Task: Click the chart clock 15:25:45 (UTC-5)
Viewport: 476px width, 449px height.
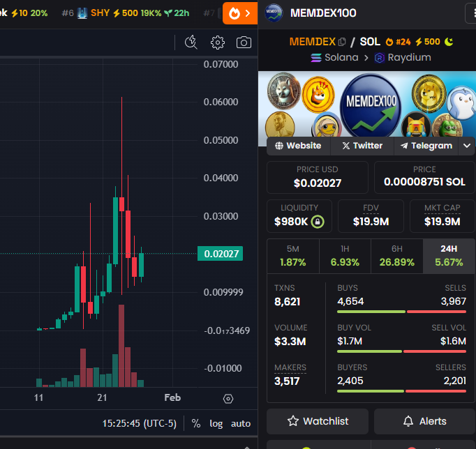Action: [140, 423]
